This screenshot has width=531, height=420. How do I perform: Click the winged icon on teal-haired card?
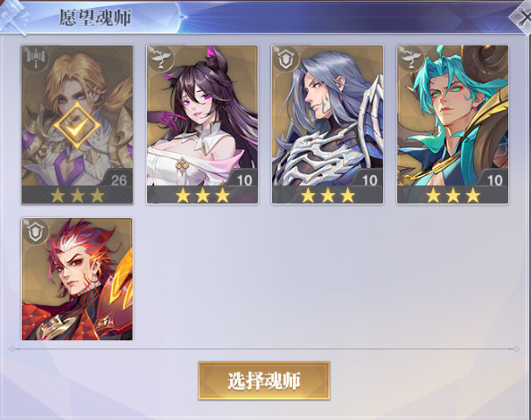(x=411, y=59)
